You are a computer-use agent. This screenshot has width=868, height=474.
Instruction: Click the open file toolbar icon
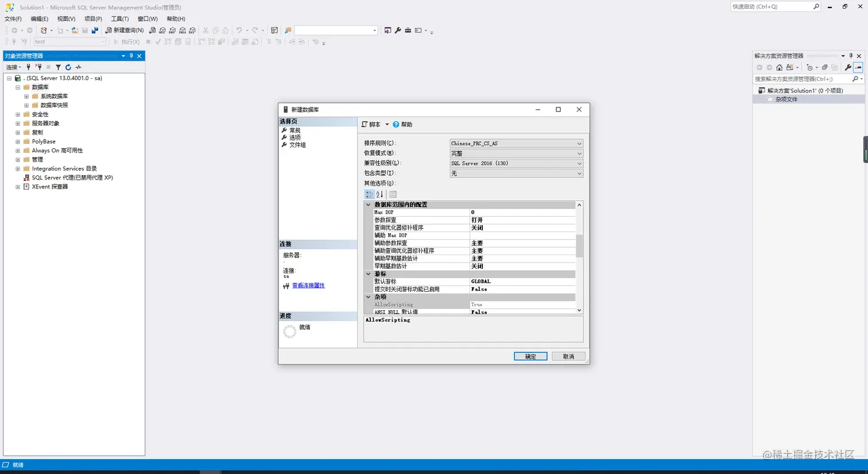pyautogui.click(x=75, y=30)
